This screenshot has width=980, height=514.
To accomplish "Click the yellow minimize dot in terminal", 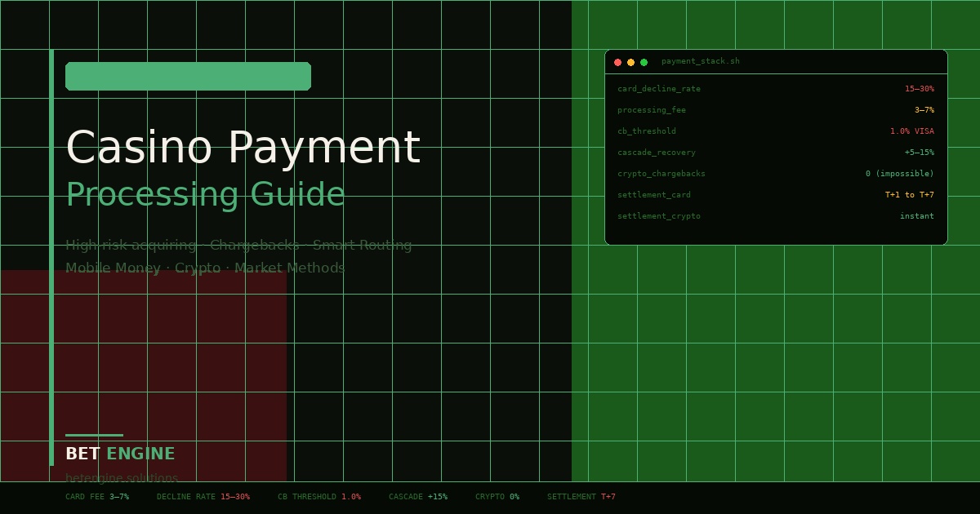I will tap(630, 62).
